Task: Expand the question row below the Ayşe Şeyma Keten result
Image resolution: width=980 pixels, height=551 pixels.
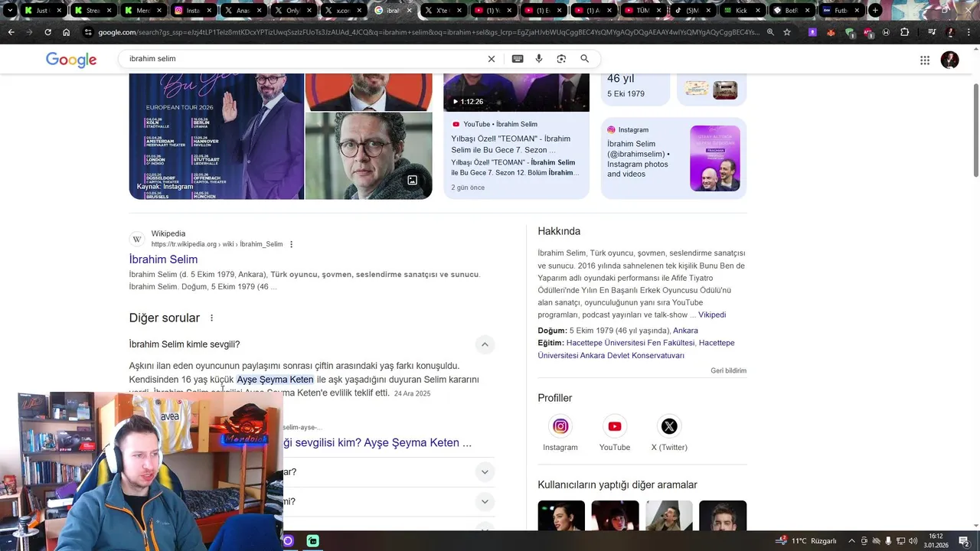Action: [484, 472]
